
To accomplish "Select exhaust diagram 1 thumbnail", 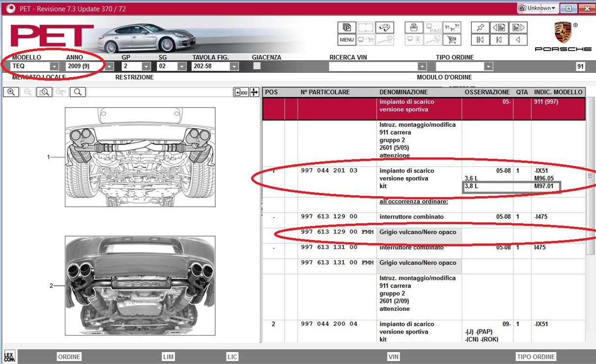I will tap(140, 157).
